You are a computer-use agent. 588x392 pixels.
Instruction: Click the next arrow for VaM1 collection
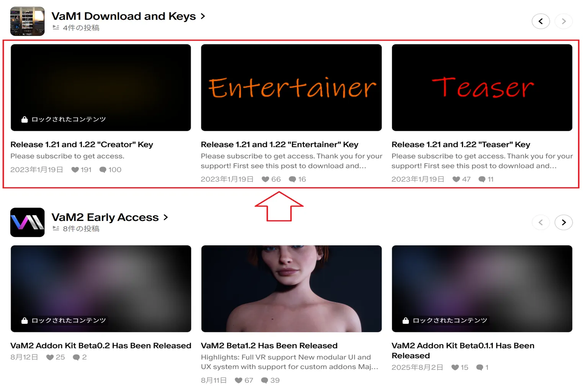[563, 21]
